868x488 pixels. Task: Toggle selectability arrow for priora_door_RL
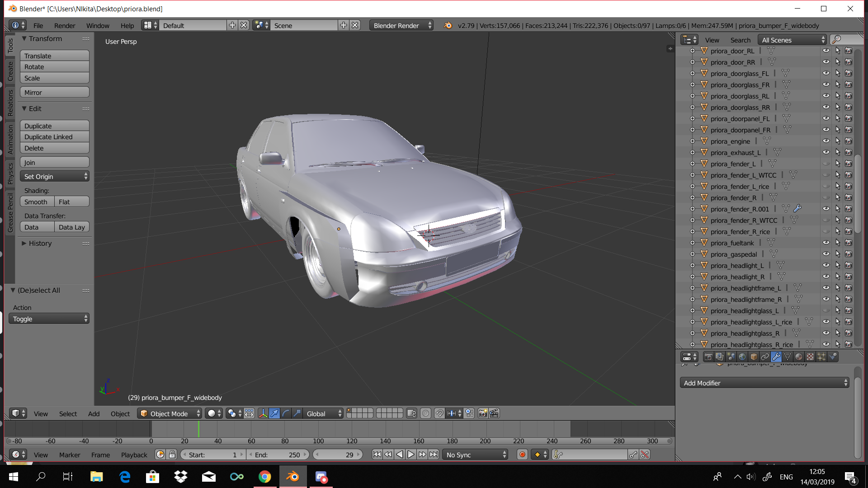837,51
